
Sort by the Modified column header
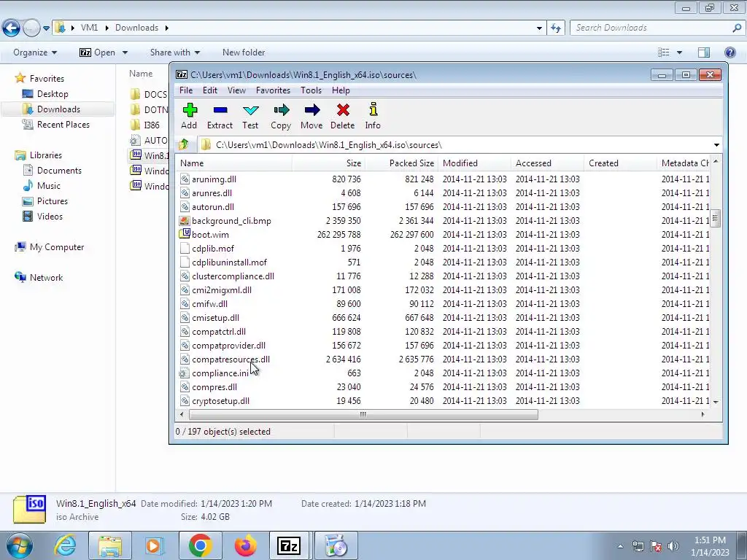(474, 163)
